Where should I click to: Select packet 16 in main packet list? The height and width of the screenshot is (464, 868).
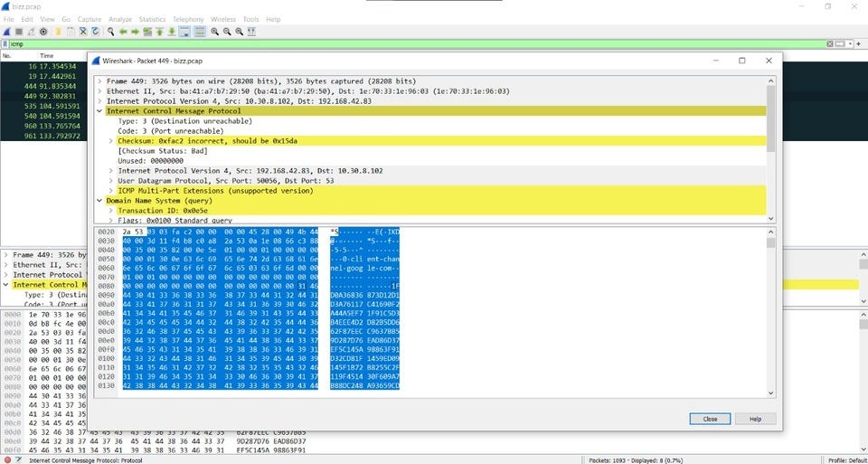point(43,66)
